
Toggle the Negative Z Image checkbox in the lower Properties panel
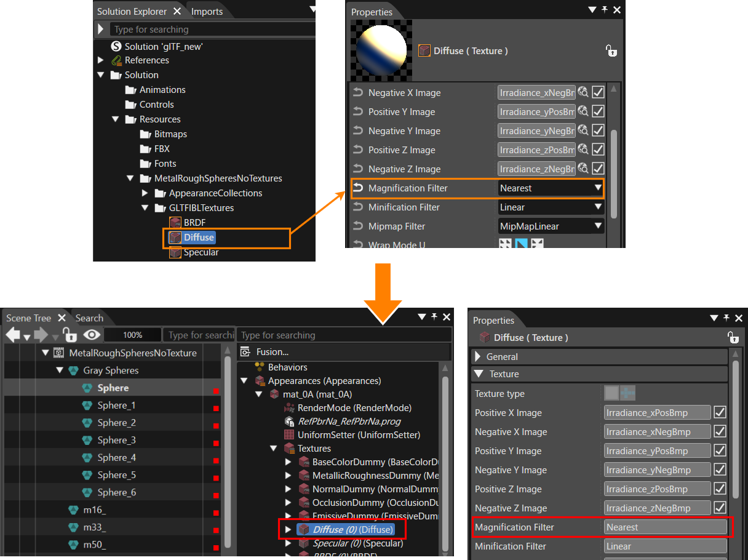coord(720,508)
